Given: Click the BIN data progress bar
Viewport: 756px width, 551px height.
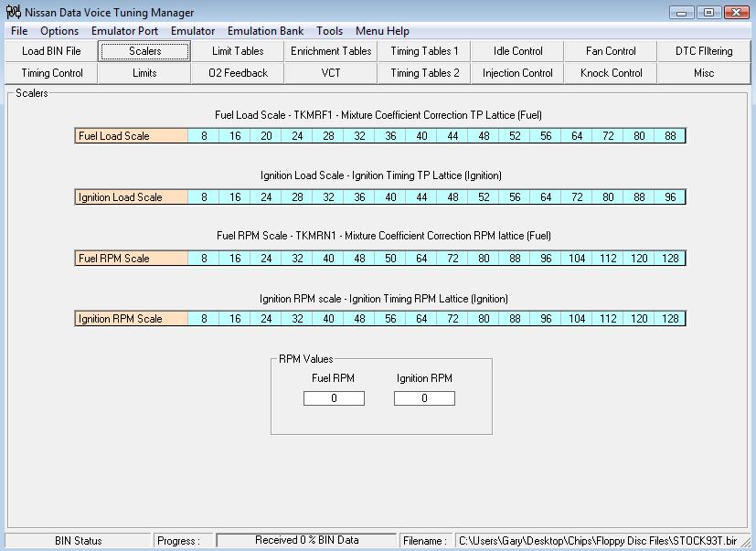Looking at the screenshot, I should (306, 540).
